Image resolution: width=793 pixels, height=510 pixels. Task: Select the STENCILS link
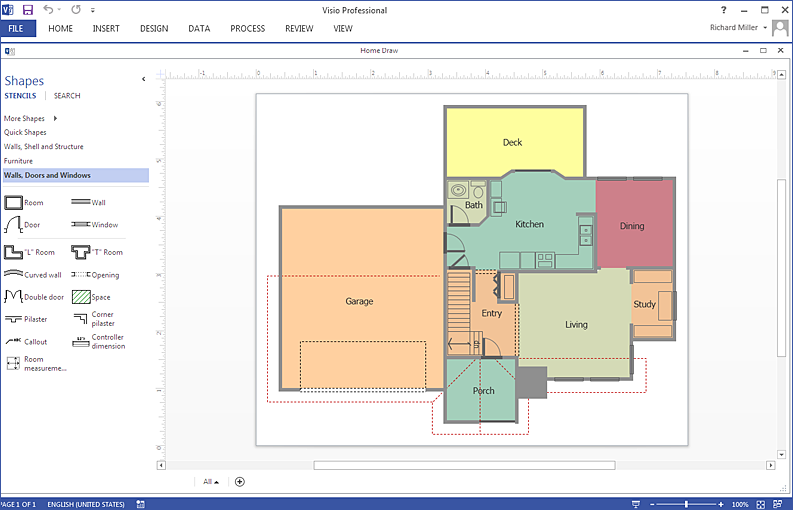click(20, 96)
